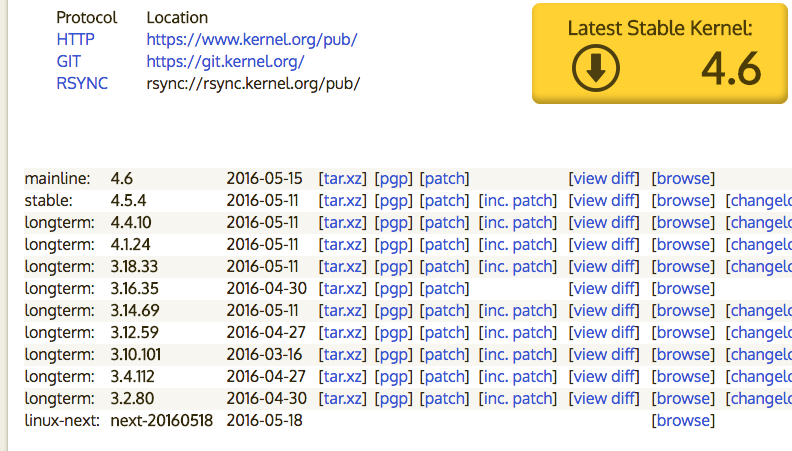792x451 pixels.
Task: Visit https://git.kernel.org/ location link
Action: pos(225,62)
